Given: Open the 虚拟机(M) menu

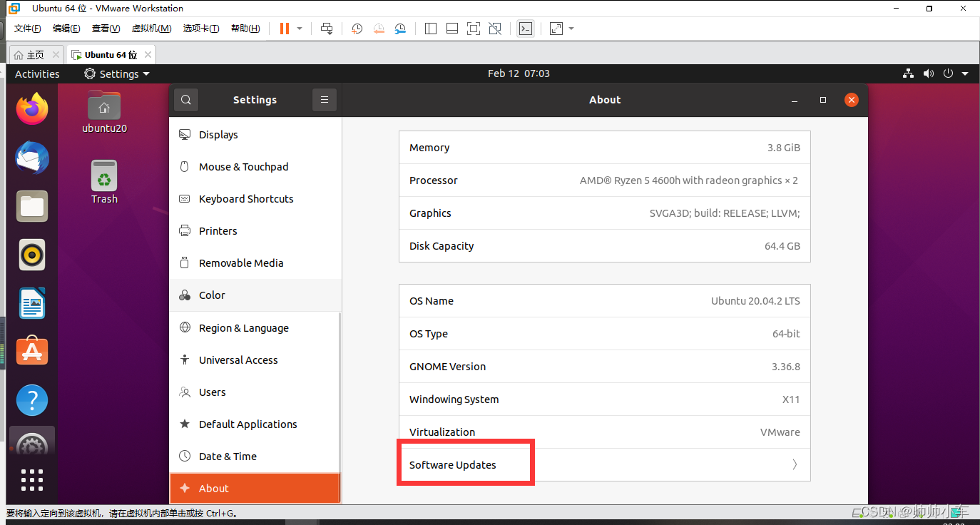Looking at the screenshot, I should tap(151, 29).
